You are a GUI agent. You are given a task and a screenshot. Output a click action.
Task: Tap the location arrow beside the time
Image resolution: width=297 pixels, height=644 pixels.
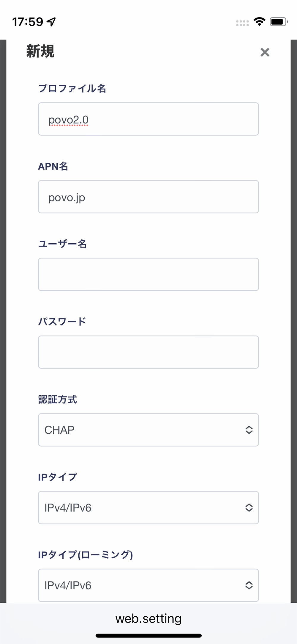point(51,22)
